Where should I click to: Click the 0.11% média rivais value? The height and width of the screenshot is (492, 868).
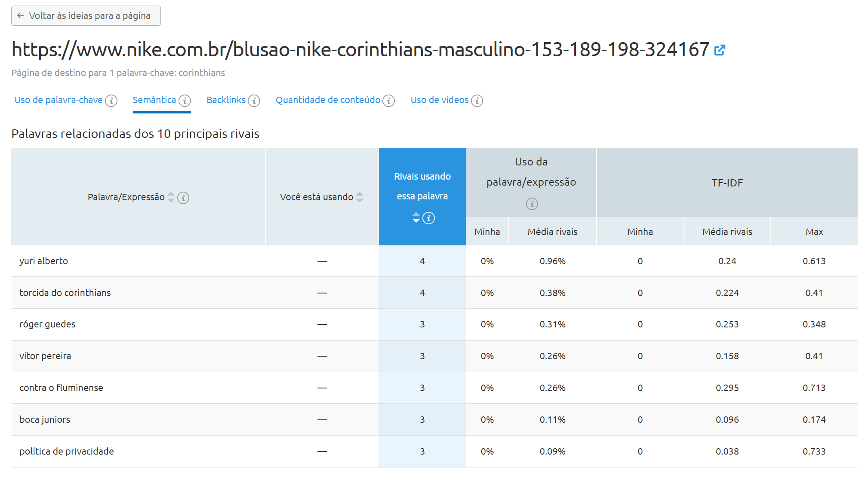pyautogui.click(x=553, y=420)
